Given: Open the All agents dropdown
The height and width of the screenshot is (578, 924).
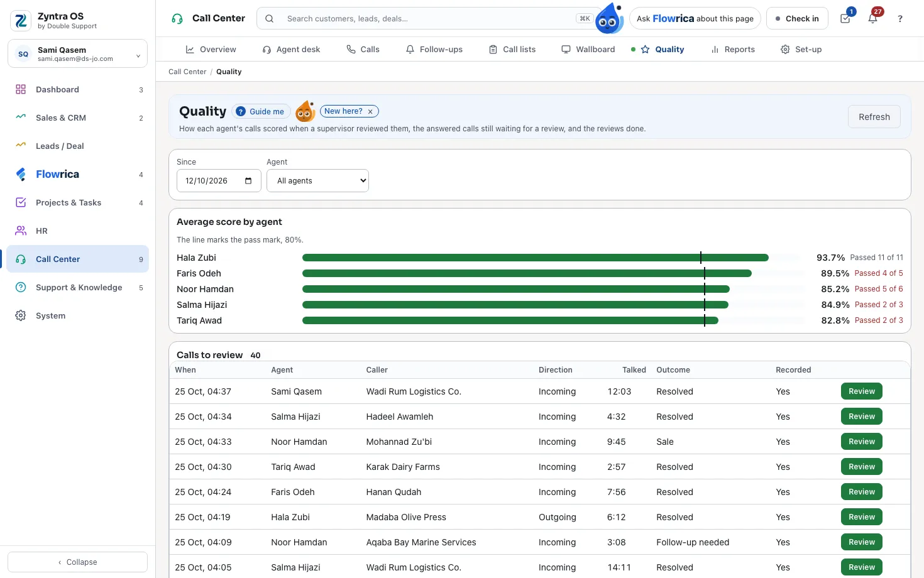Looking at the screenshot, I should point(317,181).
